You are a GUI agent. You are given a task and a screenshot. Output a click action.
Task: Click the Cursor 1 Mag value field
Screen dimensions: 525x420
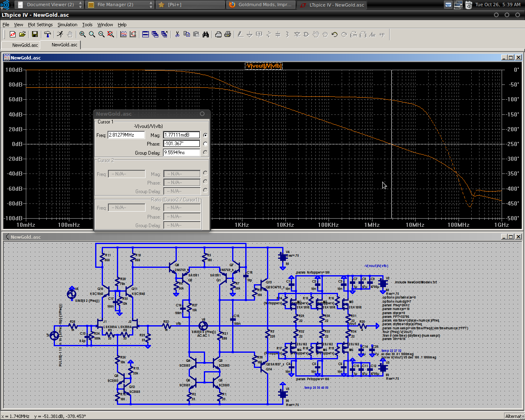(x=182, y=135)
